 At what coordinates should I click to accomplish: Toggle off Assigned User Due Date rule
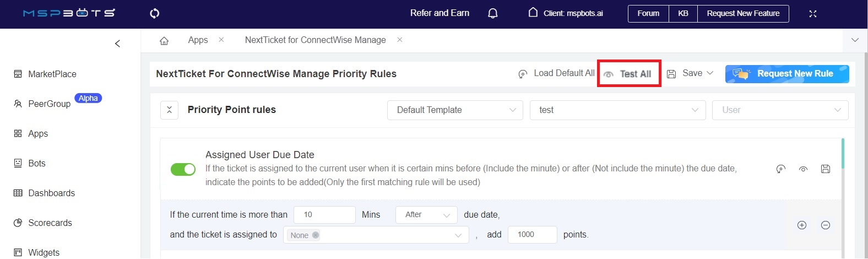coord(183,169)
